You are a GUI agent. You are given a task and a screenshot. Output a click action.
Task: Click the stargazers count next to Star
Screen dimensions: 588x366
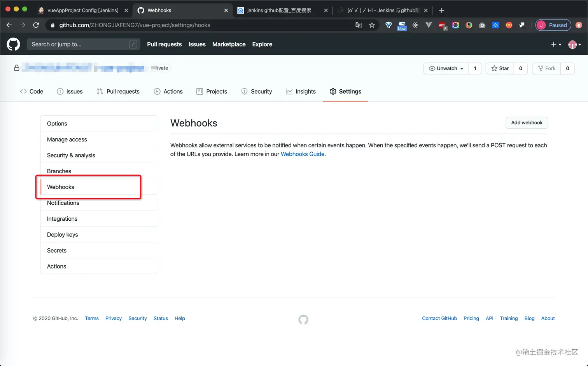click(x=521, y=68)
